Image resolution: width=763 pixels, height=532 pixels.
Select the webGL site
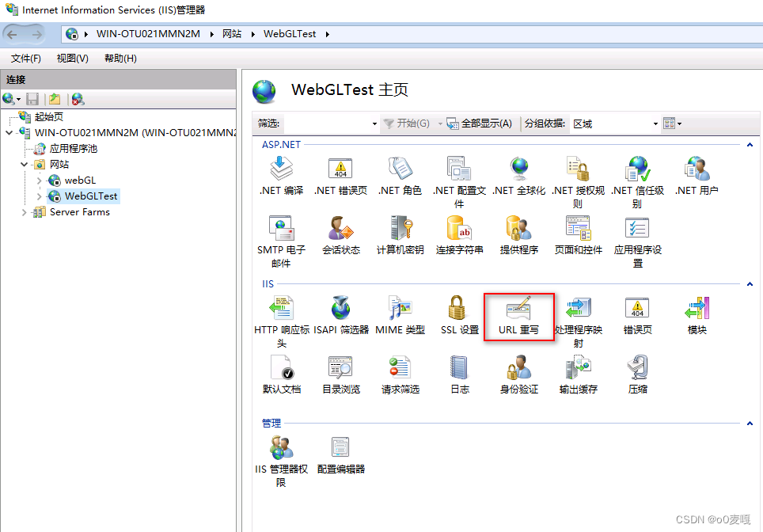[x=80, y=180]
